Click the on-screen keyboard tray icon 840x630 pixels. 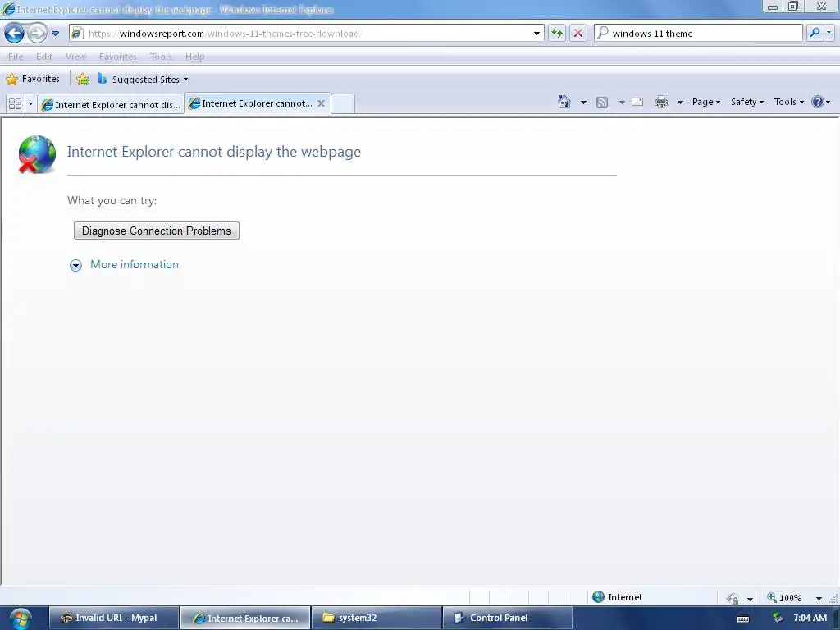click(x=743, y=619)
